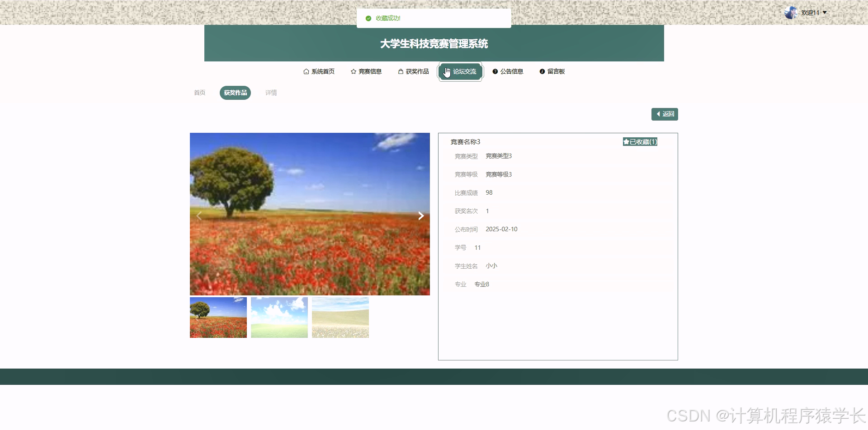Click the bag icon for 获奖作品
This screenshot has height=430, width=868.
point(401,71)
